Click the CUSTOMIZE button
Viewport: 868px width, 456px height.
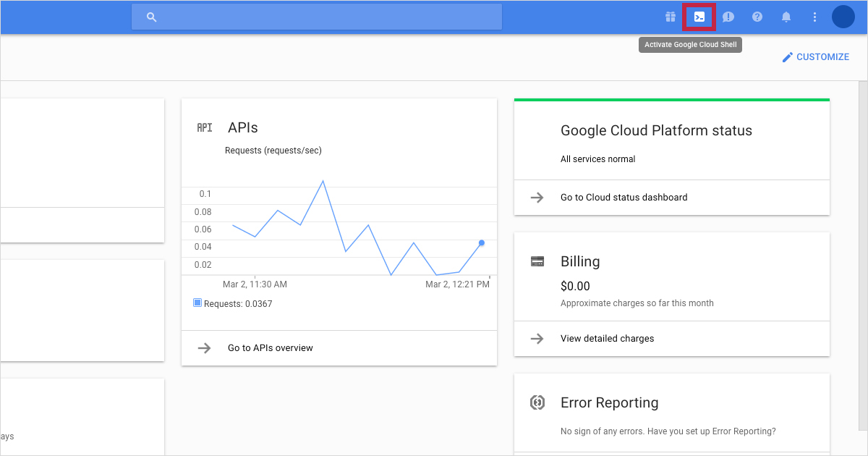[815, 56]
